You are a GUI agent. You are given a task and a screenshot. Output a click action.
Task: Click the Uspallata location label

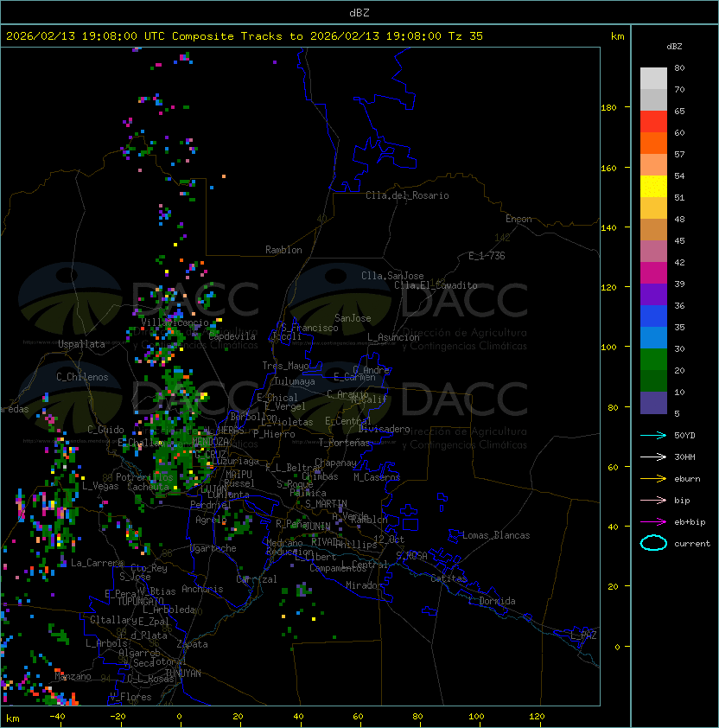click(81, 344)
